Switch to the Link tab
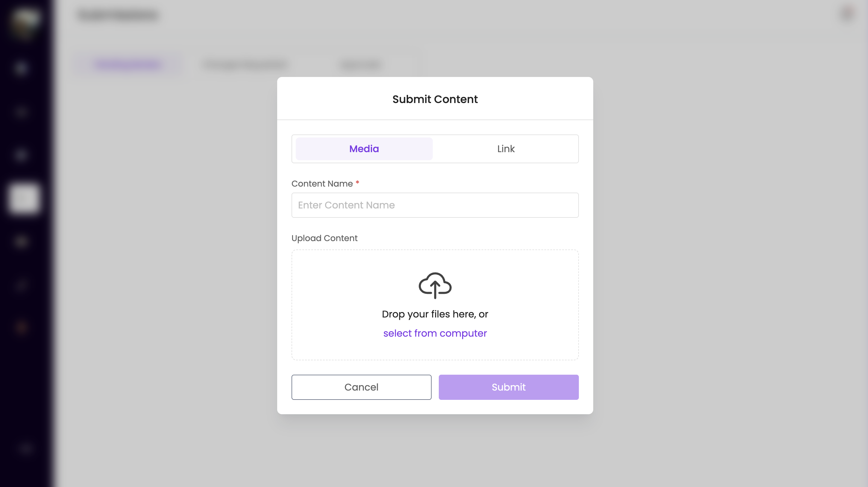This screenshot has height=487, width=868. click(506, 149)
